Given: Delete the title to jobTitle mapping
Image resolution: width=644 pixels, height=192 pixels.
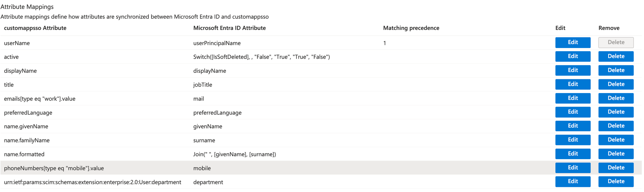Looking at the screenshot, I should click(616, 84).
